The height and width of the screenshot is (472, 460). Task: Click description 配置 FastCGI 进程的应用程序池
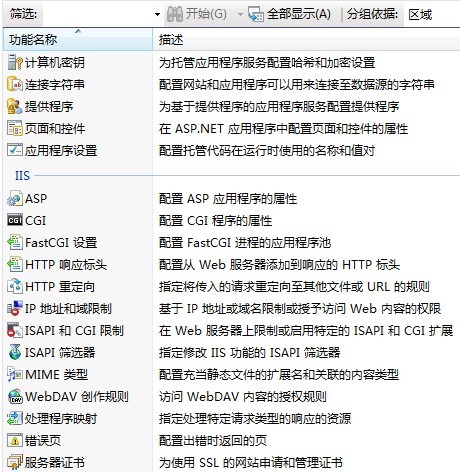coord(245,243)
